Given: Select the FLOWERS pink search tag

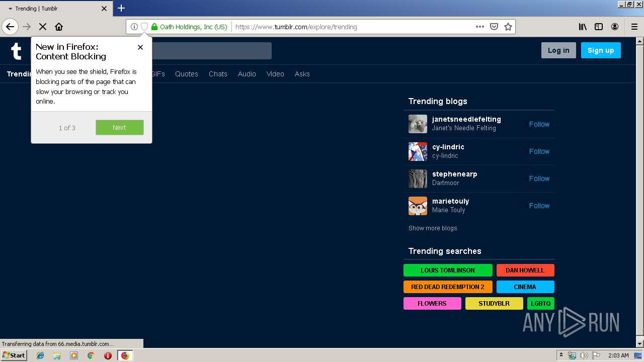Looking at the screenshot, I should click(x=432, y=303).
